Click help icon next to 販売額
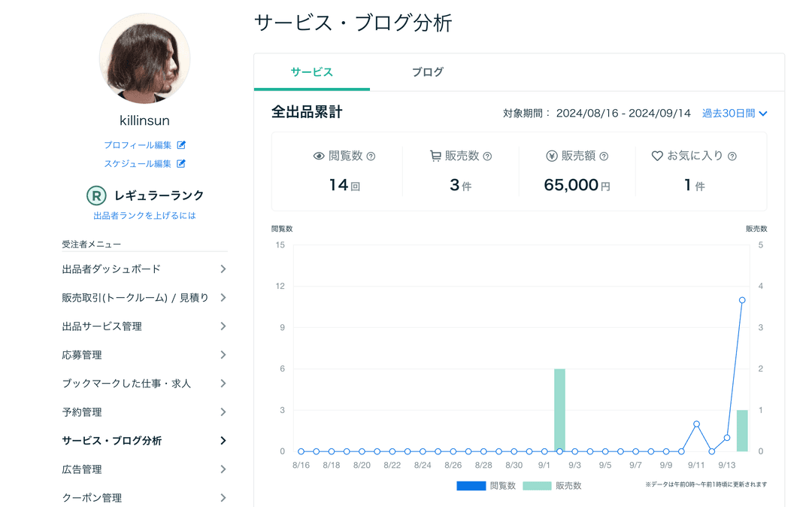Image resolution: width=812 pixels, height=507 pixels. (x=604, y=156)
